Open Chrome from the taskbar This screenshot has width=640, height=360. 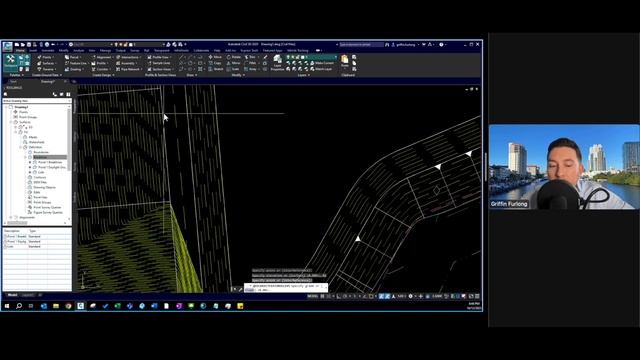pos(68,306)
